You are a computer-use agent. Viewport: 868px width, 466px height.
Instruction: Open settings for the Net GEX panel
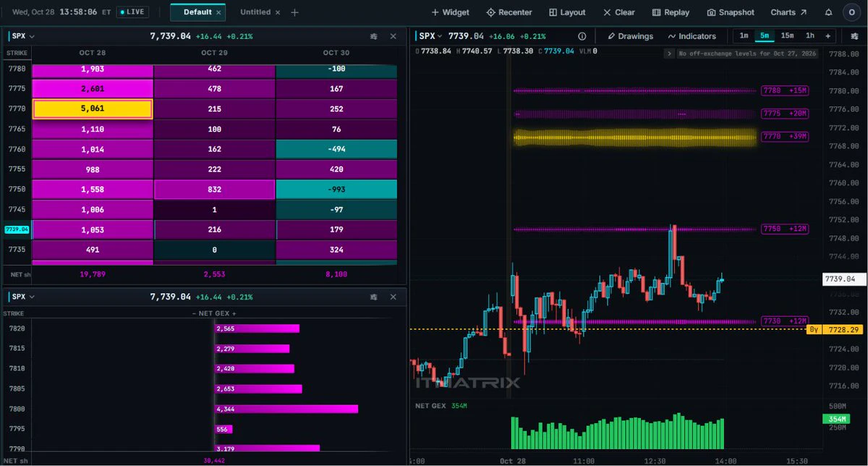(373, 297)
